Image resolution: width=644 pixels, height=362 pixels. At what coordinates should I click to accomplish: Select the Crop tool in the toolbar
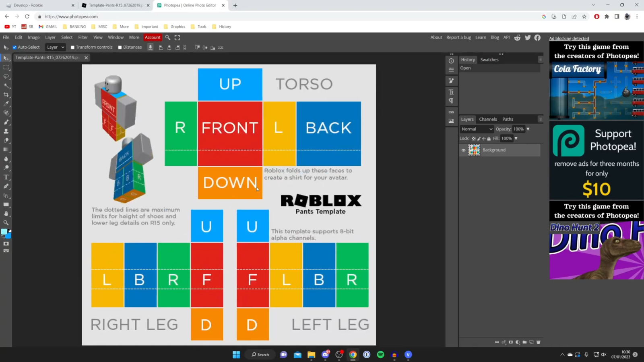pyautogui.click(x=6, y=95)
